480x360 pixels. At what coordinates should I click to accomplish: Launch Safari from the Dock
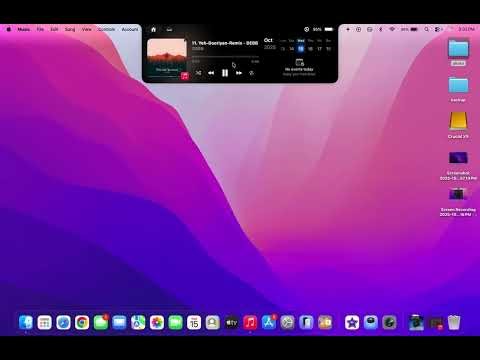[x=63, y=322]
